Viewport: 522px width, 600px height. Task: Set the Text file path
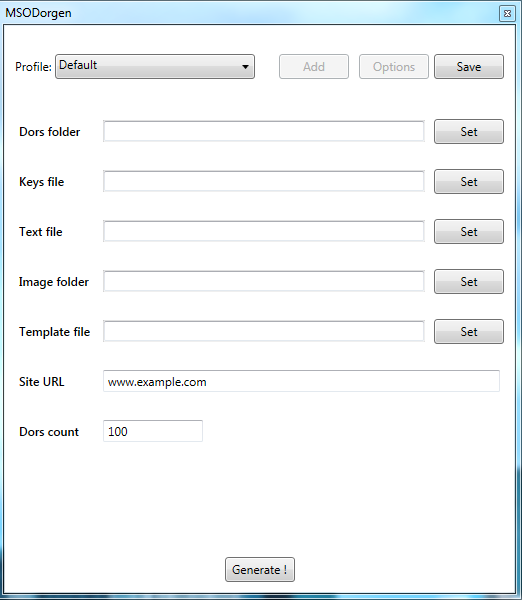pyautogui.click(x=469, y=232)
